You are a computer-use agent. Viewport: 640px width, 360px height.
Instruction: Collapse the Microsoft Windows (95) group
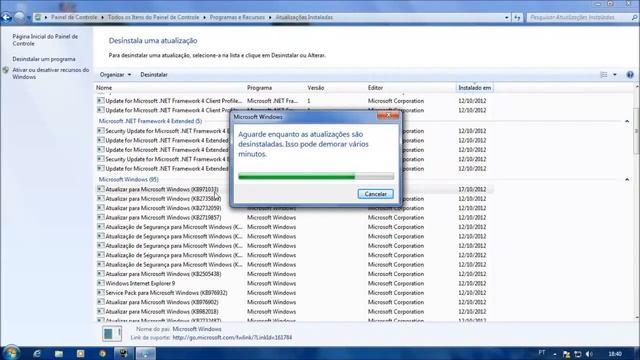pyautogui.click(x=627, y=180)
